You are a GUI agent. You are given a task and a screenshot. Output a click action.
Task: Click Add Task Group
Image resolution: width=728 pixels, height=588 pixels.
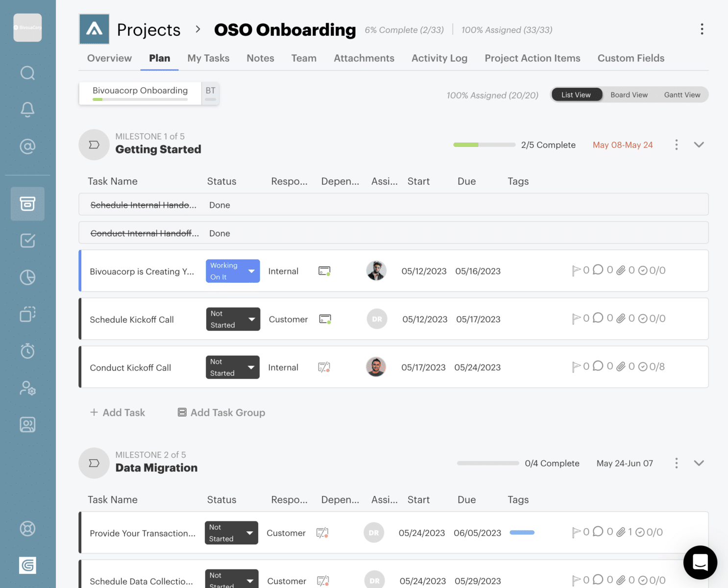coord(221,412)
